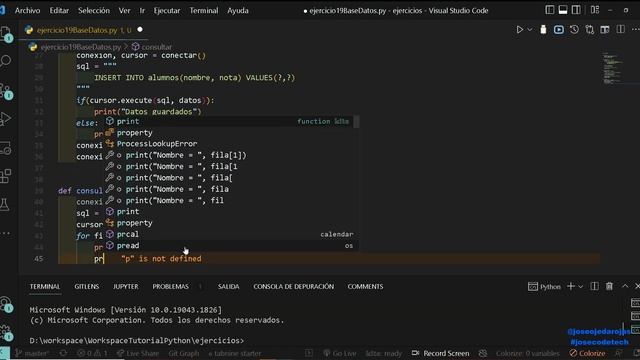640x360 pixels.
Task: Click Colorize in status bar
Action: pos(587,353)
